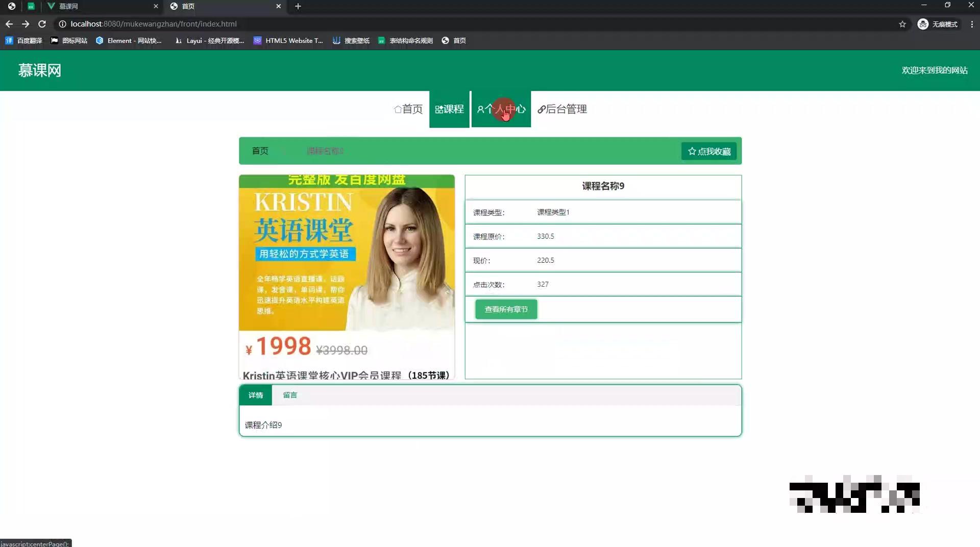Open the 表结构命名规则 bookmark
The height and width of the screenshot is (547, 980).
pos(405,41)
